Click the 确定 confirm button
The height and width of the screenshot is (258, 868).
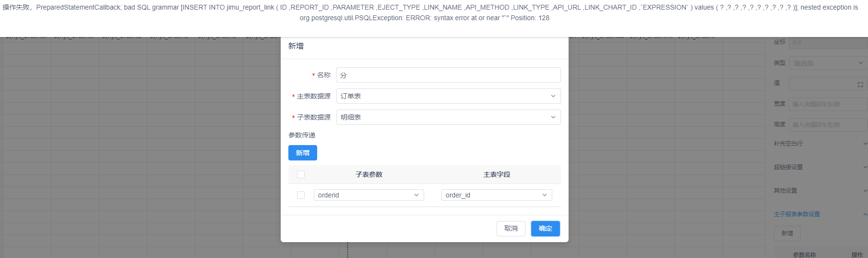[x=545, y=228]
